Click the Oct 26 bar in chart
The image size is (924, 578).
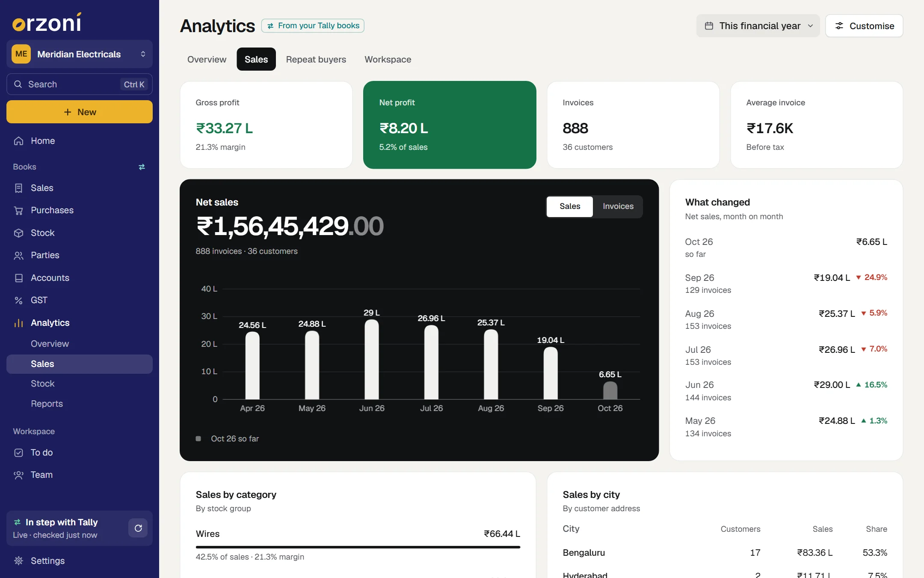(x=610, y=390)
